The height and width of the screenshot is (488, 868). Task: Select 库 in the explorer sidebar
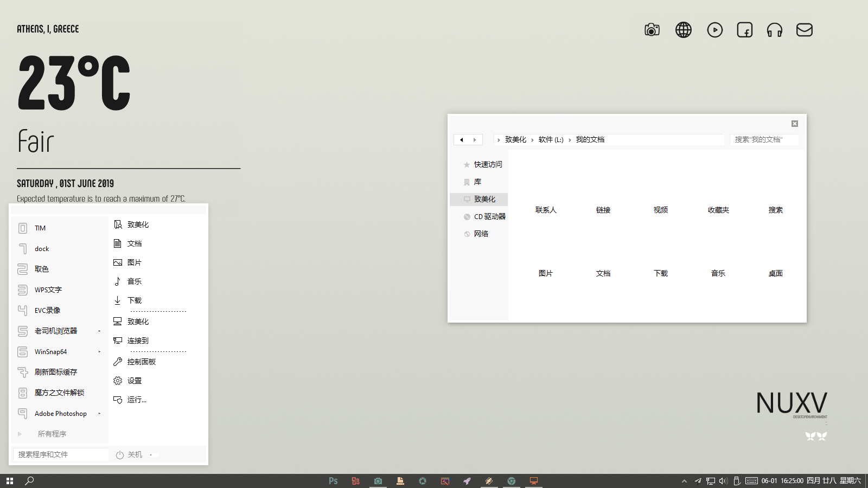tap(479, 182)
